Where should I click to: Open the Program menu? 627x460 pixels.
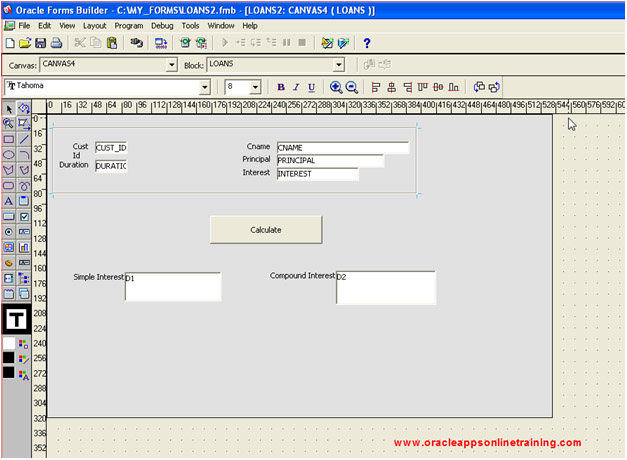(x=128, y=25)
